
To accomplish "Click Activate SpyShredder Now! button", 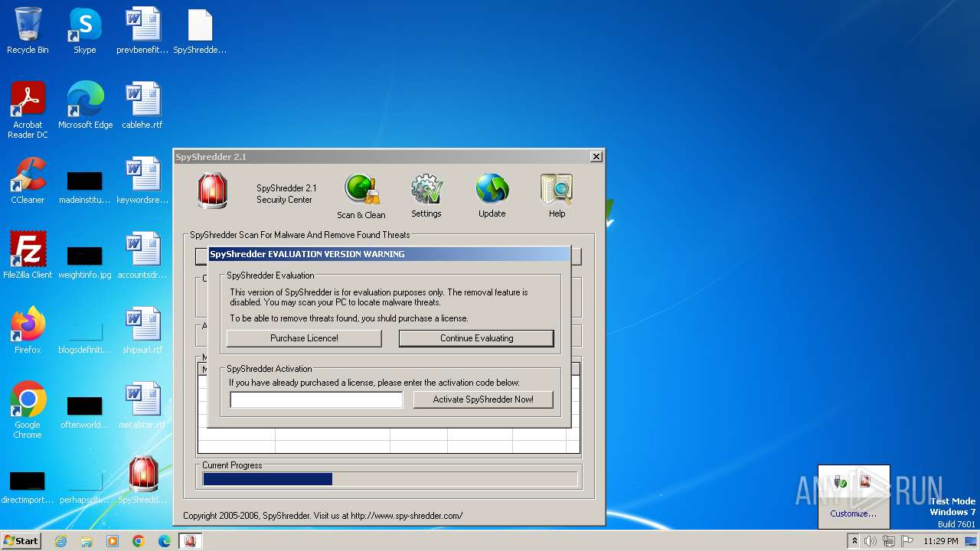I will pyautogui.click(x=483, y=399).
